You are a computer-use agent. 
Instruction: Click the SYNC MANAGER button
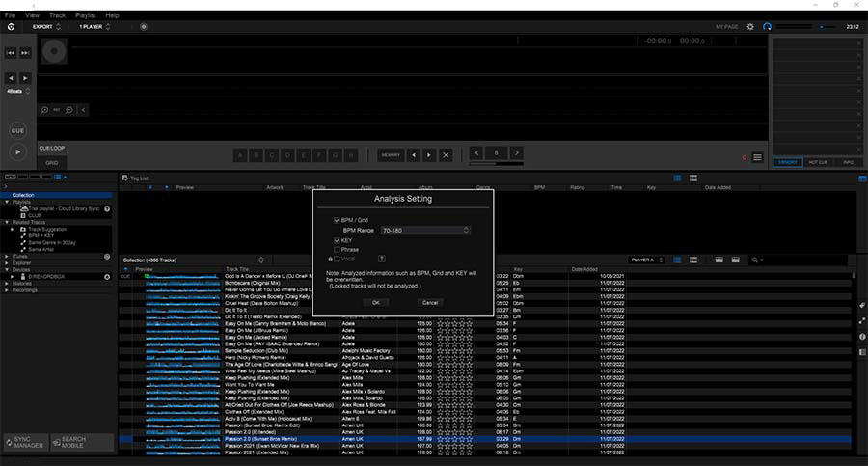coord(26,442)
